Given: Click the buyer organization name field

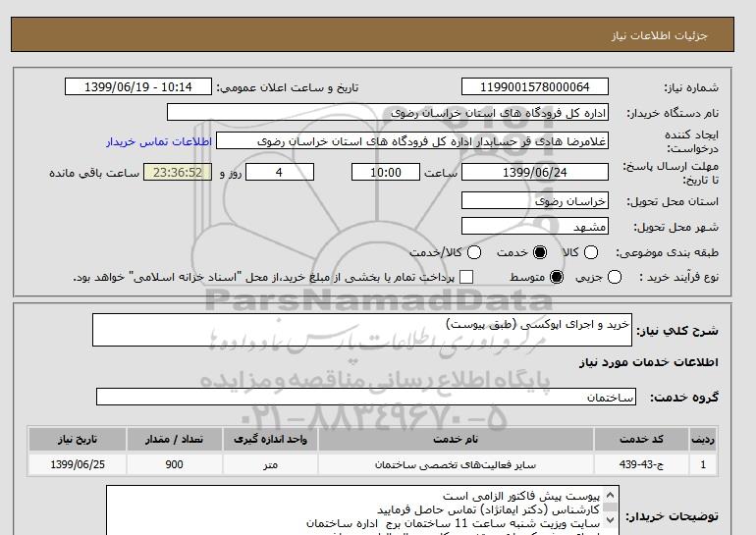Looking at the screenshot, I should tap(388, 112).
